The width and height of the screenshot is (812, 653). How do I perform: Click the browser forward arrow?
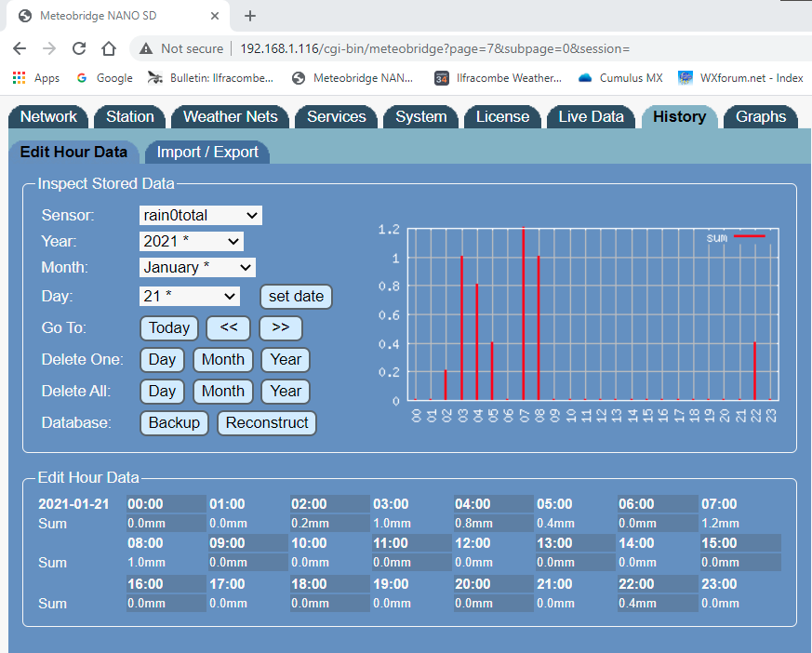(49, 48)
